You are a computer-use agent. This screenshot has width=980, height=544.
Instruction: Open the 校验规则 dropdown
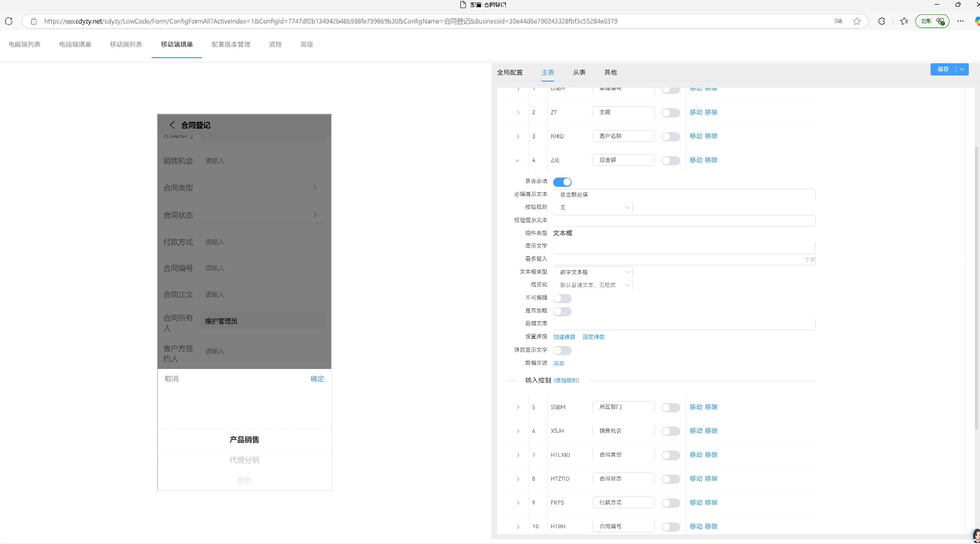[x=594, y=208]
